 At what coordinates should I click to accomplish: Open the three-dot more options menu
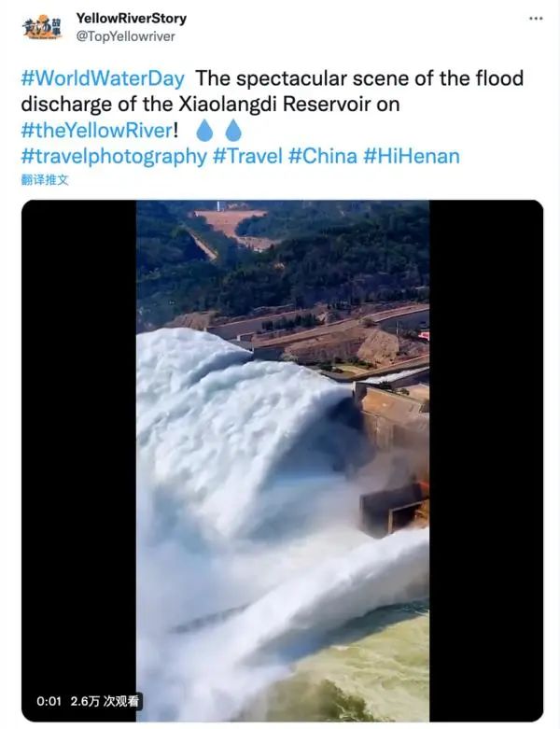click(536, 19)
